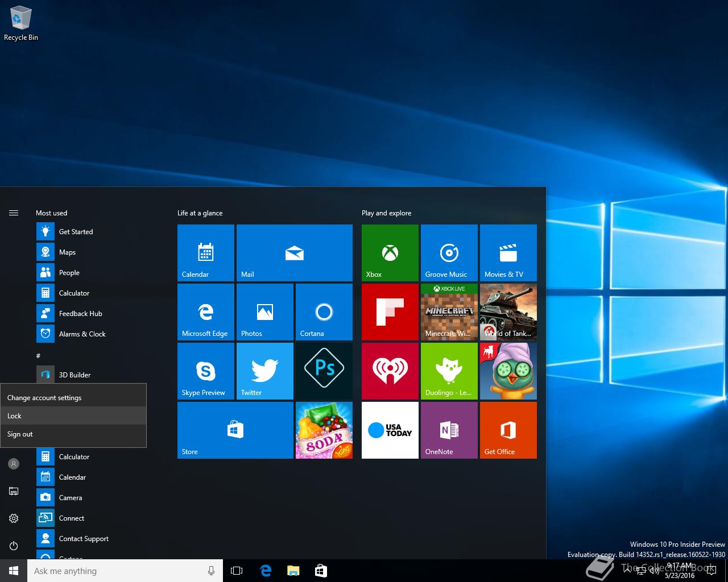The width and height of the screenshot is (728, 582).
Task: Click the Play and explore header
Action: (x=386, y=213)
